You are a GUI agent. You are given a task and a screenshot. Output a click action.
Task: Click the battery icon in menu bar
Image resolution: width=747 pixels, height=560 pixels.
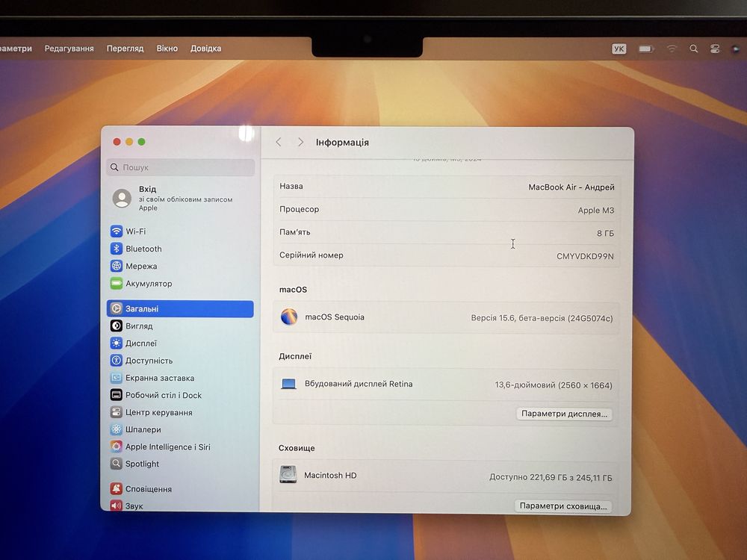646,49
